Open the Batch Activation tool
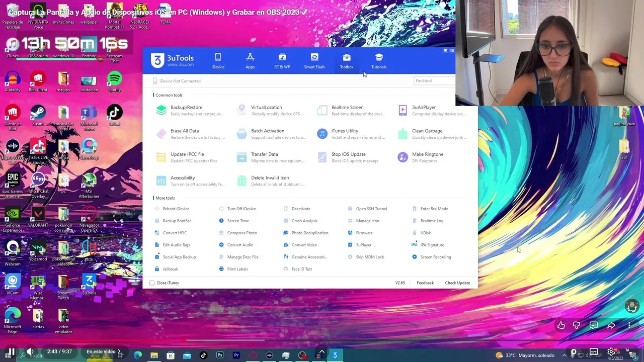644x362 pixels. coord(270,134)
